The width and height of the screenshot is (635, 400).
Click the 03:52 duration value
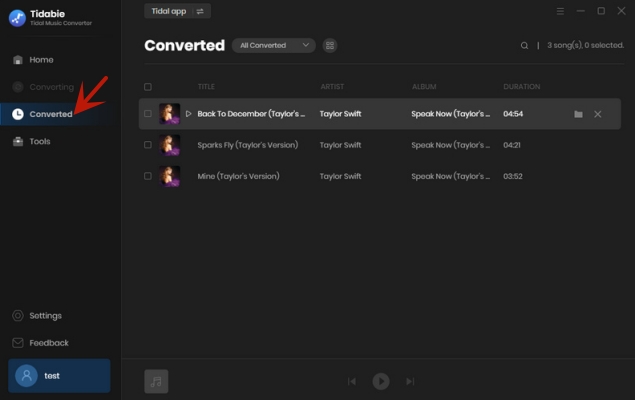tap(513, 176)
